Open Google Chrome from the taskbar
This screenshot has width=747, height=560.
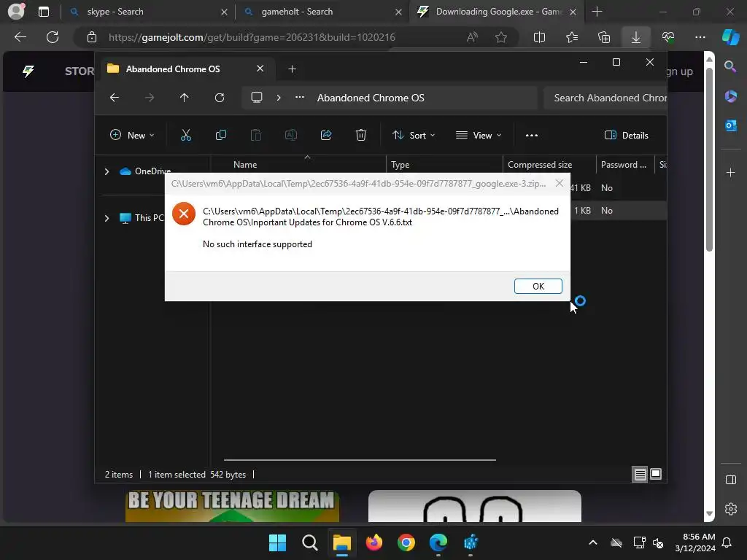point(406,542)
